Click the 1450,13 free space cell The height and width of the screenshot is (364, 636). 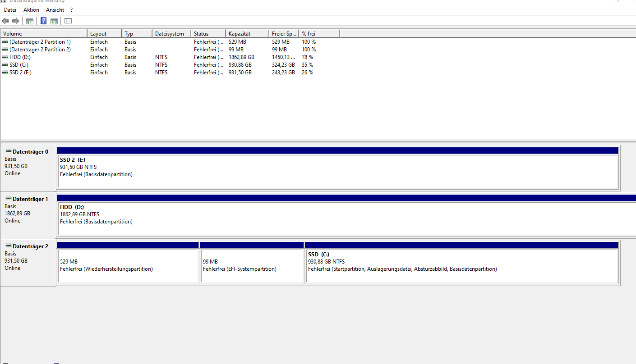[x=284, y=57]
